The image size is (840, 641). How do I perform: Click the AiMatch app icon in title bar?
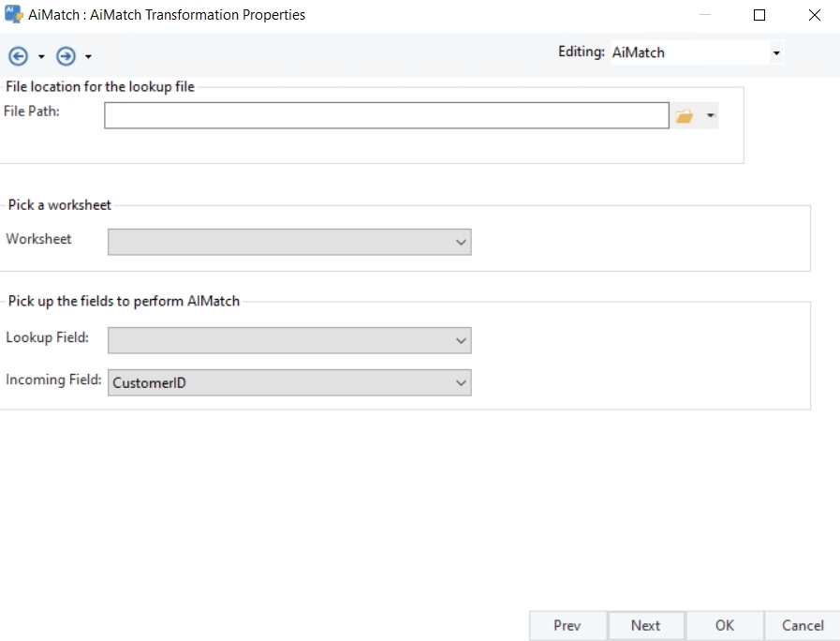(x=13, y=14)
